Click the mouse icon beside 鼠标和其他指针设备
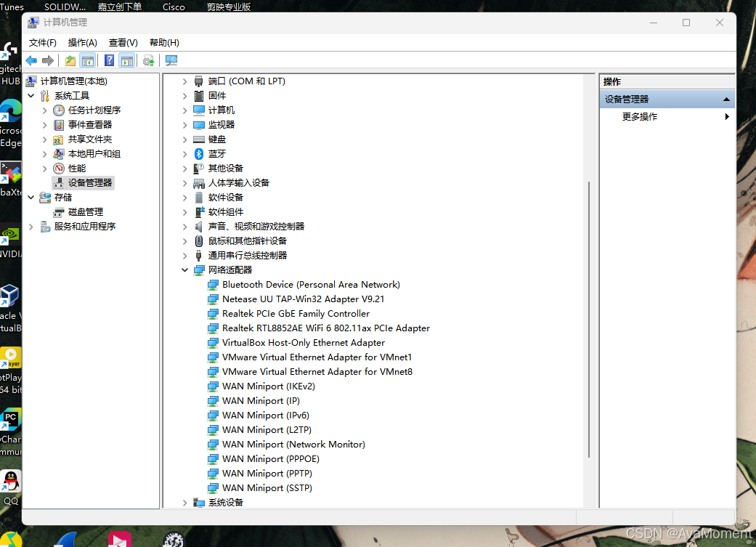The width and height of the screenshot is (756, 547). pyautogui.click(x=199, y=240)
